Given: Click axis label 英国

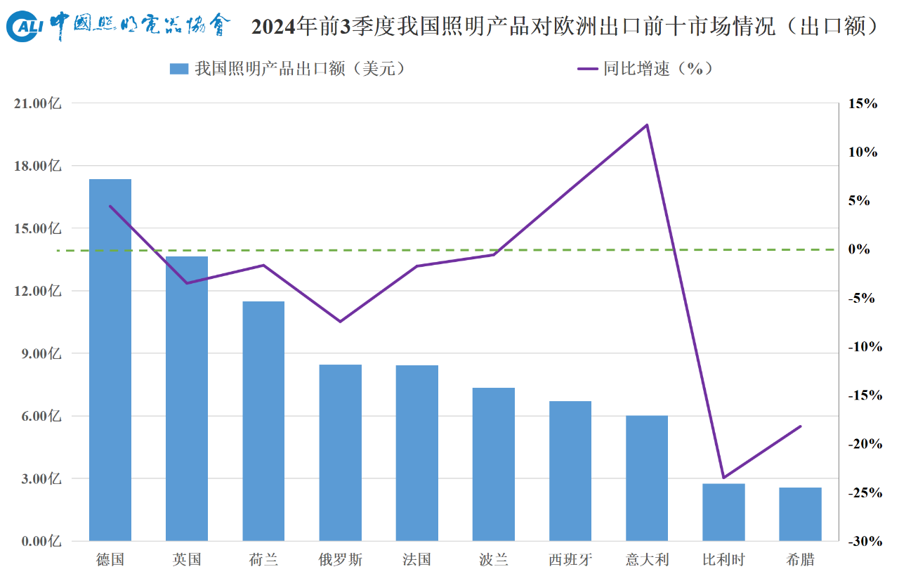Looking at the screenshot, I should point(187,560).
